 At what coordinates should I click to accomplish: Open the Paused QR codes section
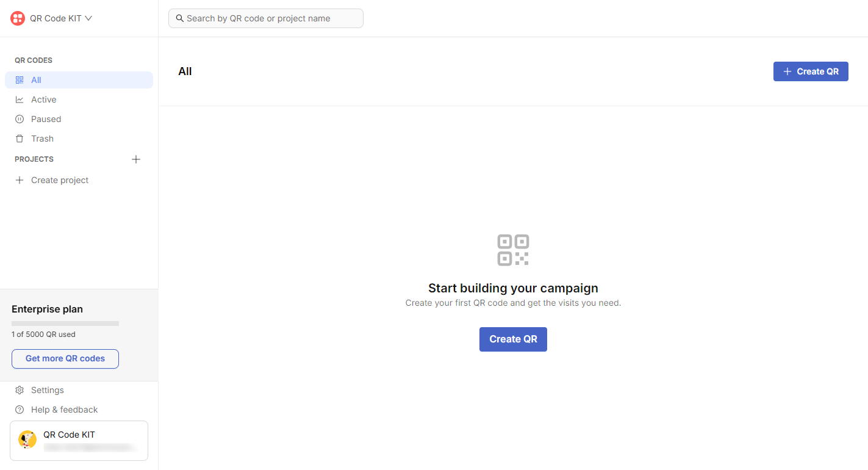[x=45, y=119]
